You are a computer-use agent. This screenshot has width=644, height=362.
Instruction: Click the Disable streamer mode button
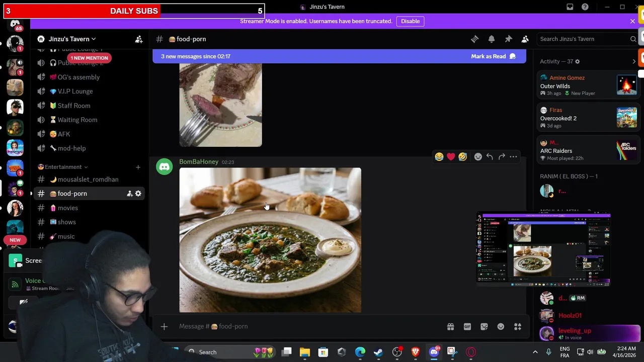pyautogui.click(x=410, y=21)
